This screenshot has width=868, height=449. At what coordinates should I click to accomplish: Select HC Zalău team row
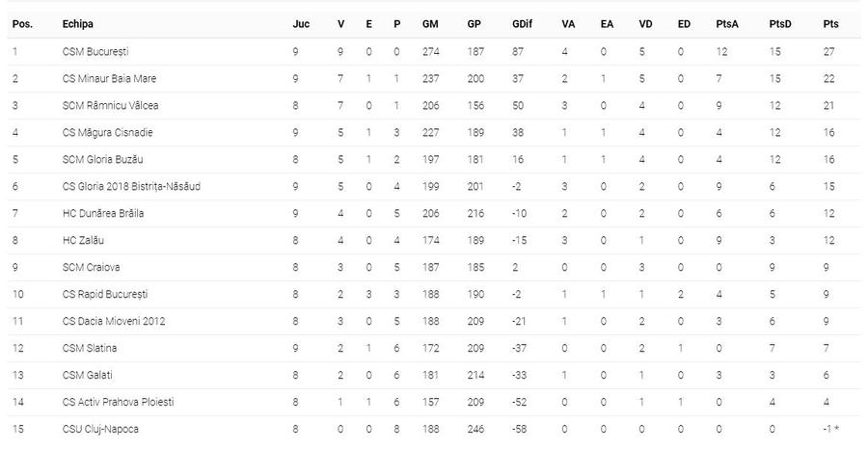[x=434, y=240]
